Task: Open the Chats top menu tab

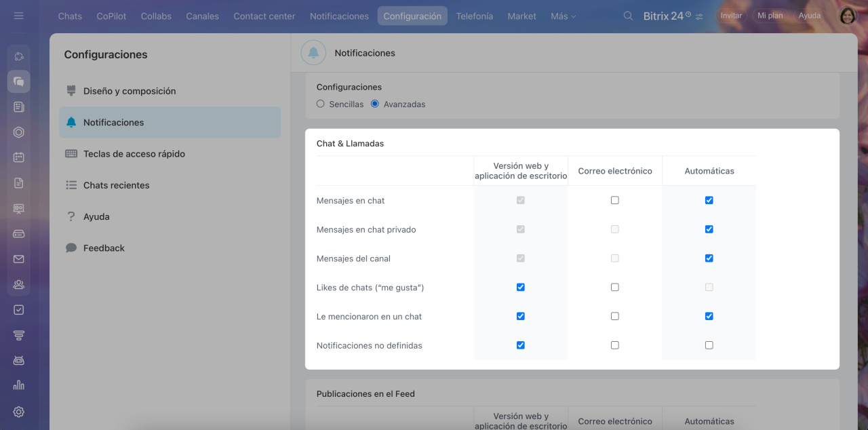Action: point(70,16)
